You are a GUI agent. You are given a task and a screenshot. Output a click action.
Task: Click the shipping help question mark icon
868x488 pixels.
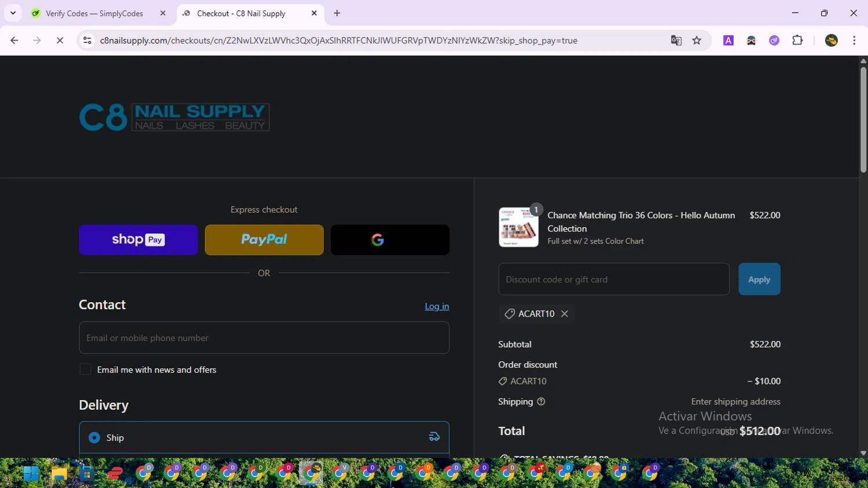click(x=541, y=402)
